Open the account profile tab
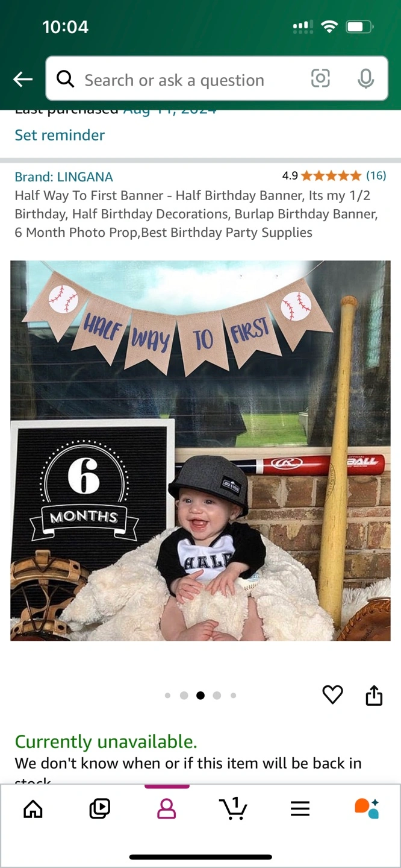This screenshot has height=868, width=401. [167, 808]
